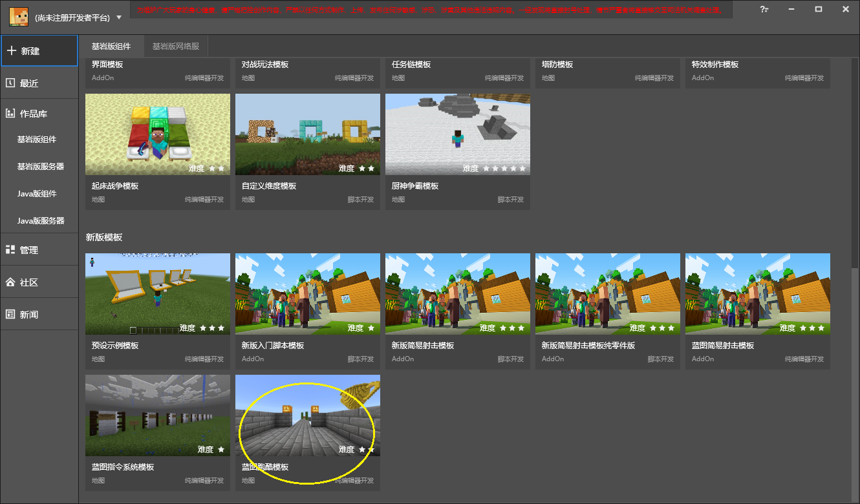
Task: Click the 蓝图跑酷模板 title text
Action: point(265,467)
